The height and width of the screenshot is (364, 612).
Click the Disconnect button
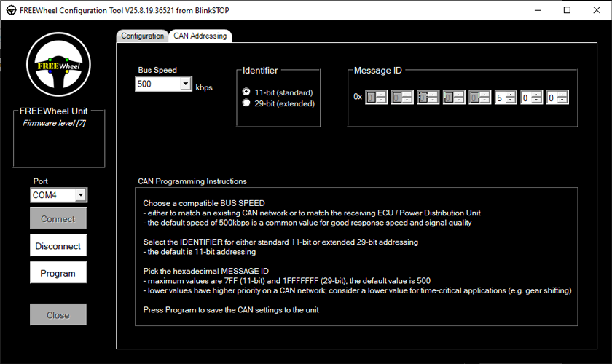point(58,246)
